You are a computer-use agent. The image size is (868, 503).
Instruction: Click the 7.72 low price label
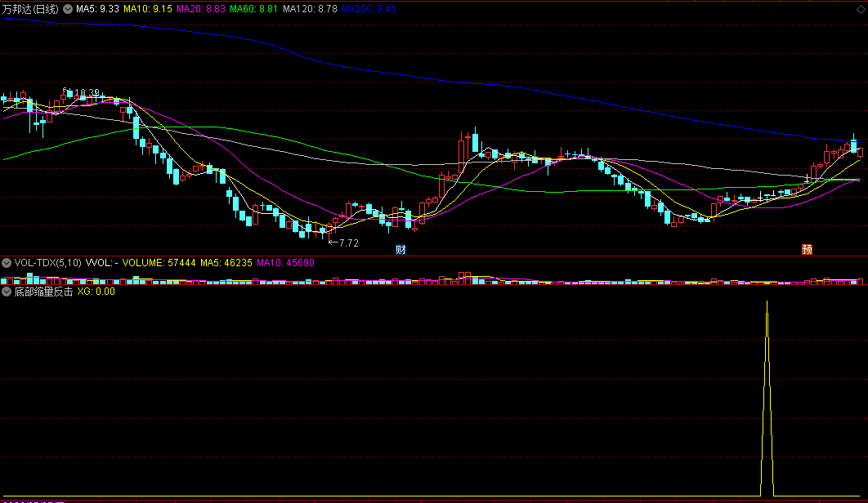tap(349, 243)
